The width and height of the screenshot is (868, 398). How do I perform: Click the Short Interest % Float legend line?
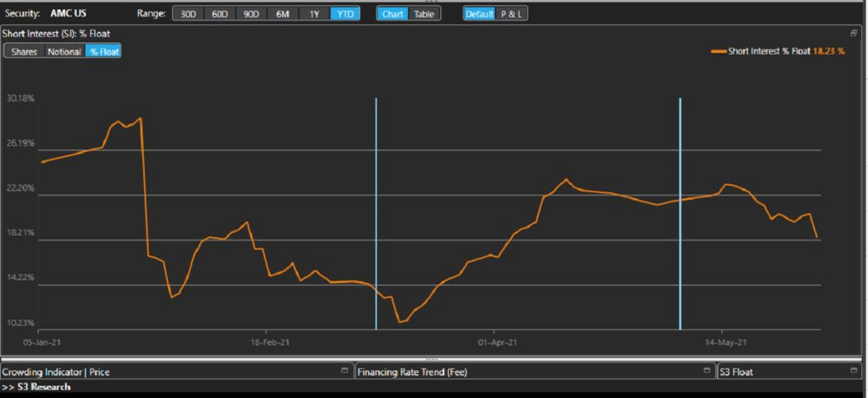719,51
